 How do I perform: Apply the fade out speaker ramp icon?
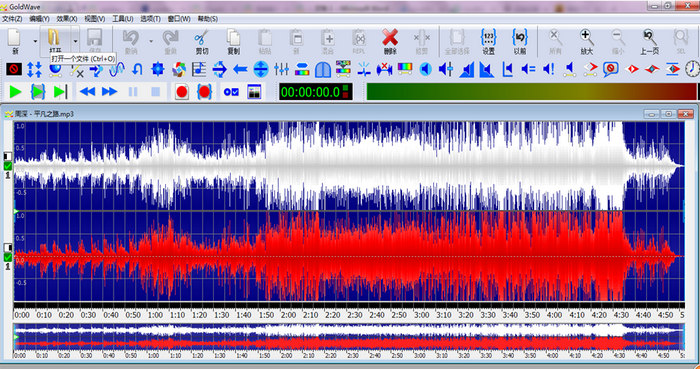click(x=487, y=69)
